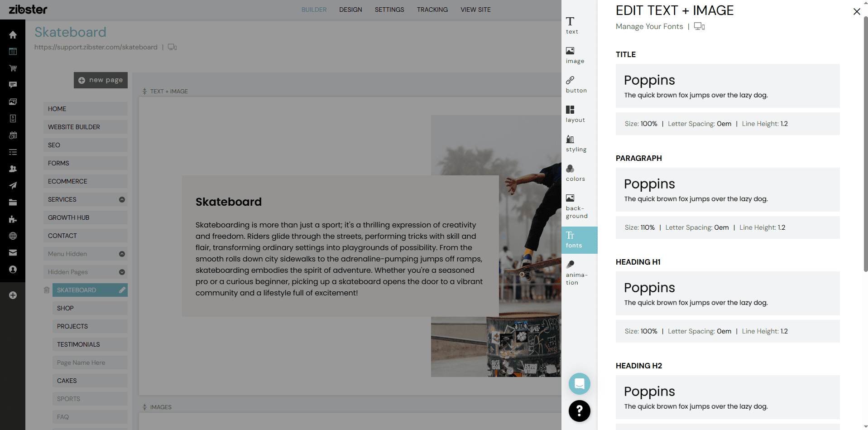Adjust Title size, spacing and line height settings

(728, 124)
